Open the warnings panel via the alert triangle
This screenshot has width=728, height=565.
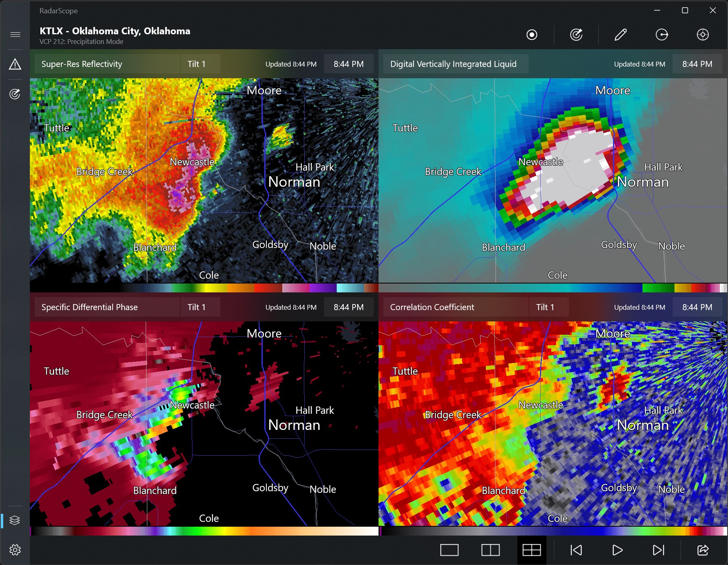[15, 64]
